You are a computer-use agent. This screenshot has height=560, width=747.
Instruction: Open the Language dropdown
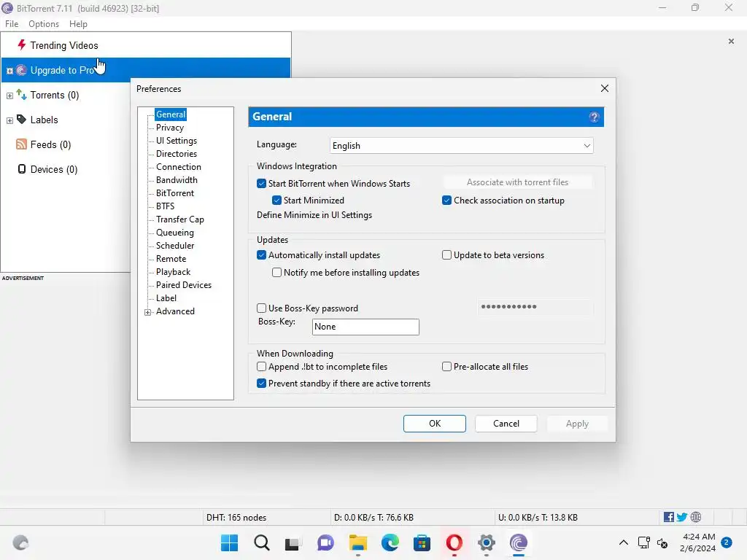click(x=462, y=146)
